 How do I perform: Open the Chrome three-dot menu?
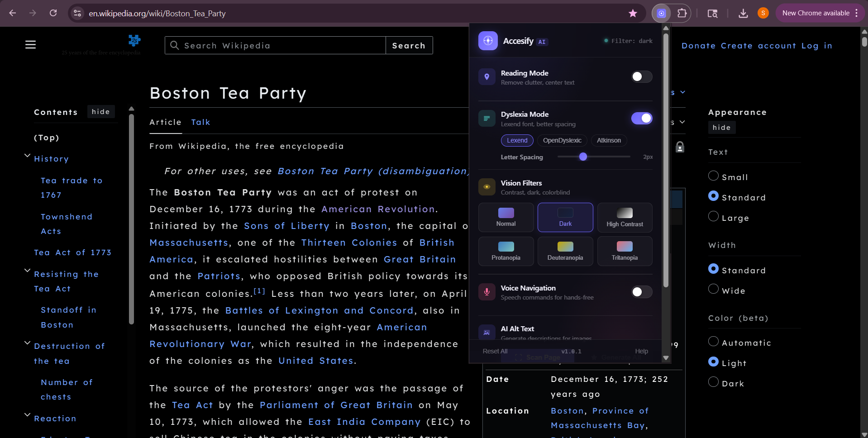(x=856, y=13)
